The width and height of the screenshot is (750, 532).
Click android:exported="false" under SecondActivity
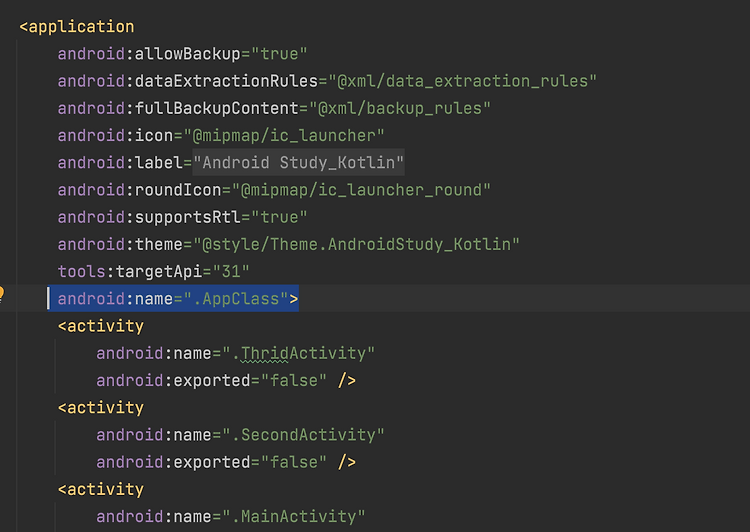click(x=211, y=462)
